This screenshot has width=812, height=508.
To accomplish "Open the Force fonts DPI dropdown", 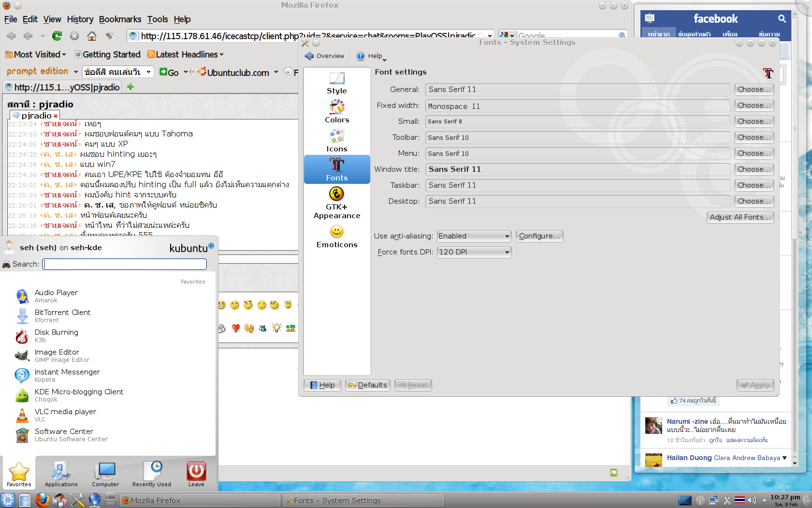I will (x=474, y=252).
